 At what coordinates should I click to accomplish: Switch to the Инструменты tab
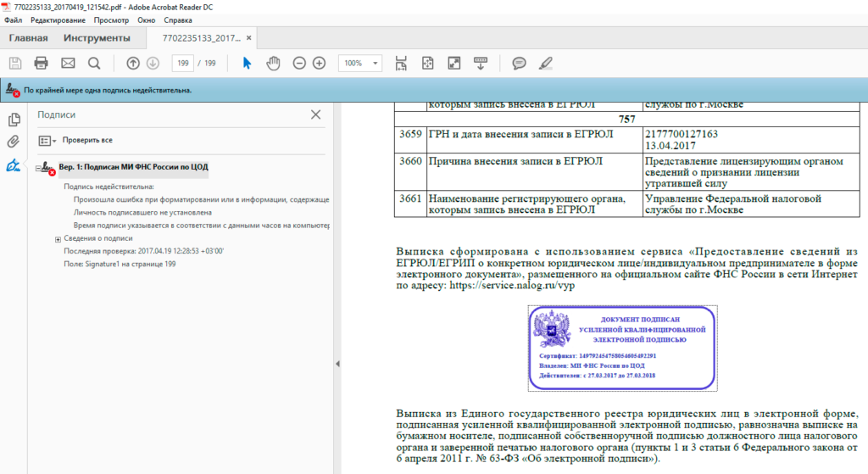[x=97, y=37]
